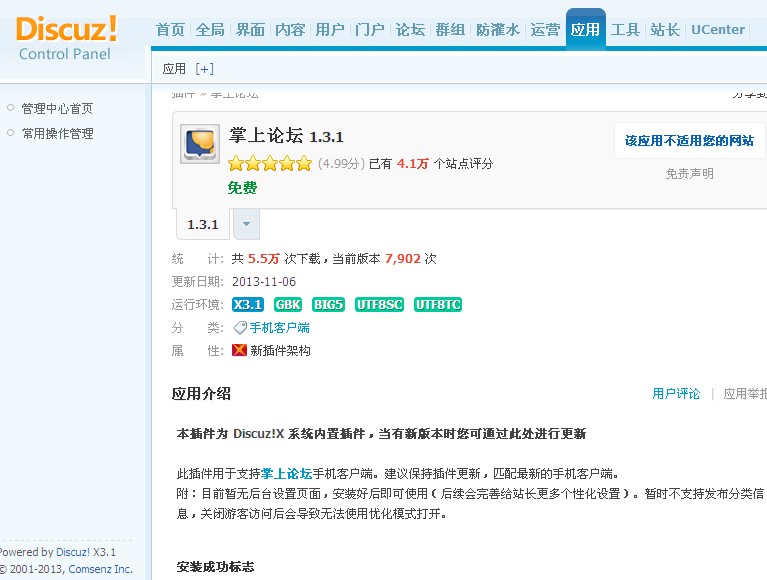Click the 应用介绍 section heading
This screenshot has height=580, width=767.
201,394
